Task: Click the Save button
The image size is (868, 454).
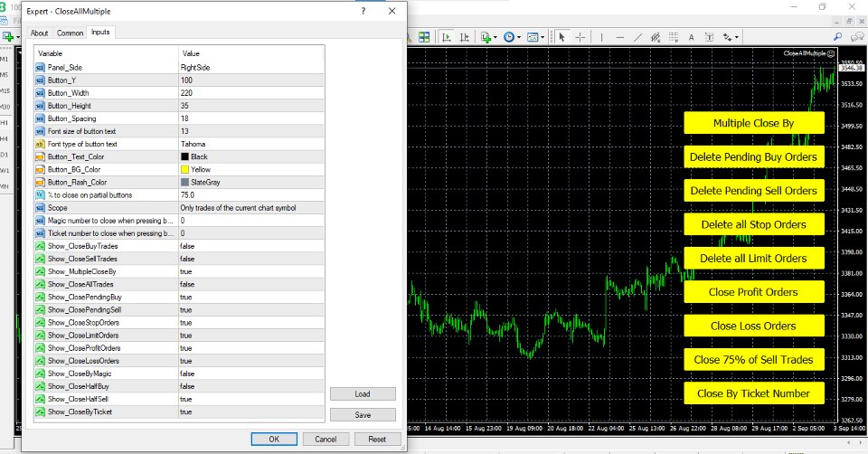Action: click(363, 415)
